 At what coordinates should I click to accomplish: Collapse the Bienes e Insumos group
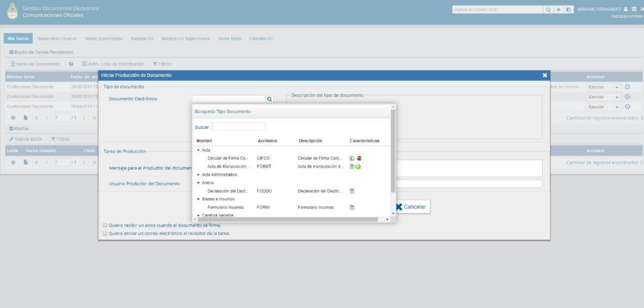click(198, 199)
